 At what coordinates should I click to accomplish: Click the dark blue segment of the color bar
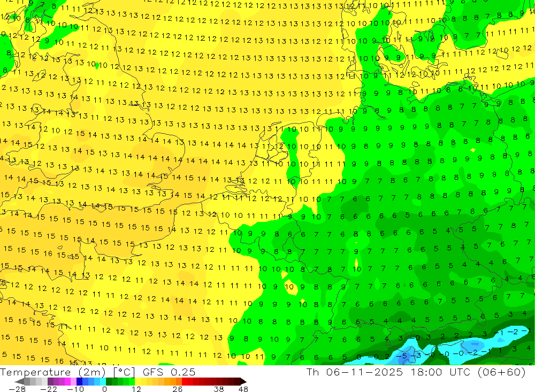[x=79, y=381]
